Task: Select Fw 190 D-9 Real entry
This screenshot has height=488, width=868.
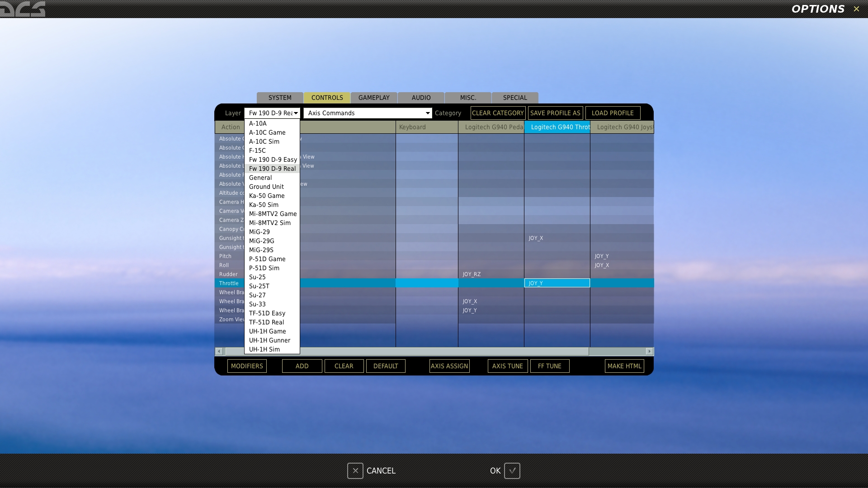Action: pyautogui.click(x=272, y=169)
